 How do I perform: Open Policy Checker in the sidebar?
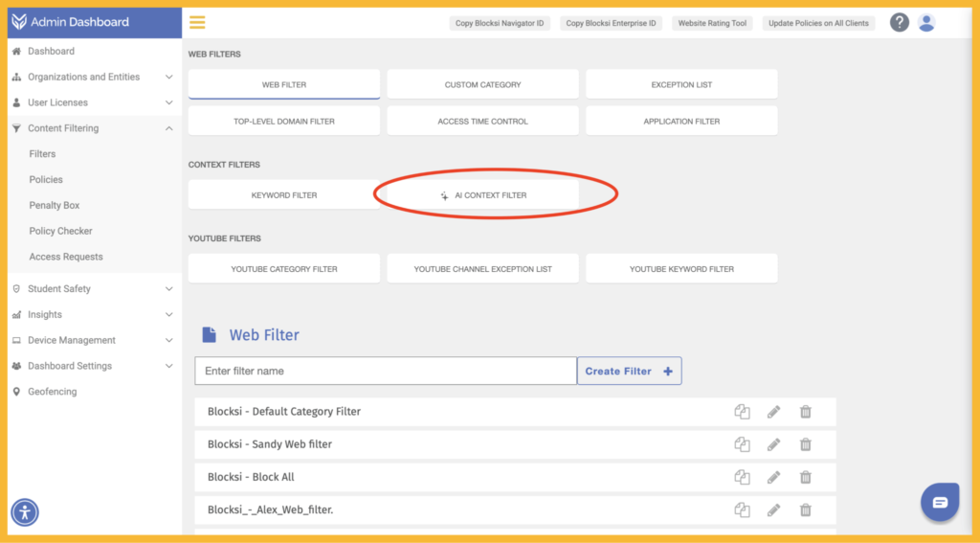[x=60, y=231]
